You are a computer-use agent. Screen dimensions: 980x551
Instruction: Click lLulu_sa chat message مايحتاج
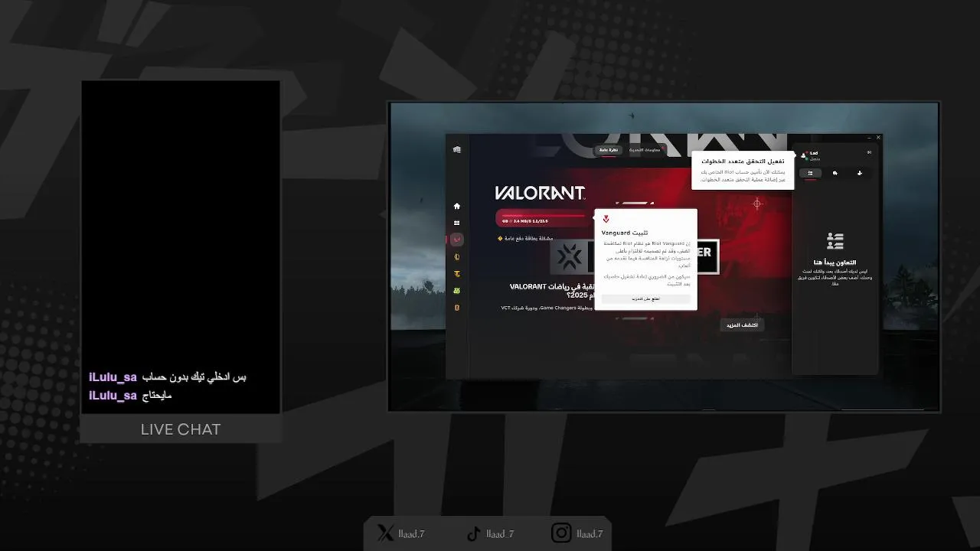[x=130, y=396]
